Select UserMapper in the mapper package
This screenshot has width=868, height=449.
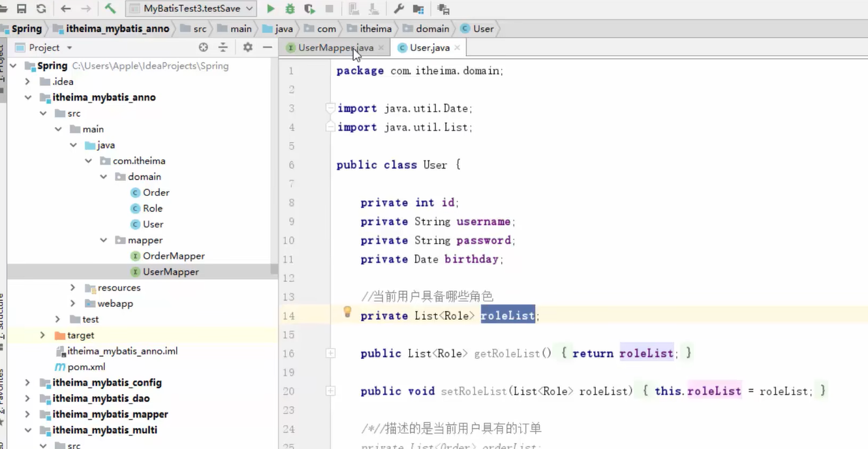click(170, 271)
